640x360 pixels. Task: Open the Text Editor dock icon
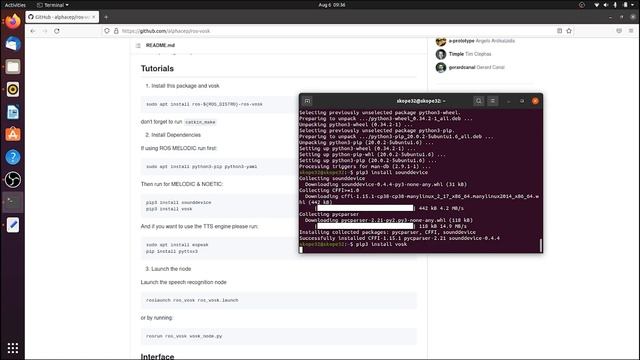click(13, 225)
